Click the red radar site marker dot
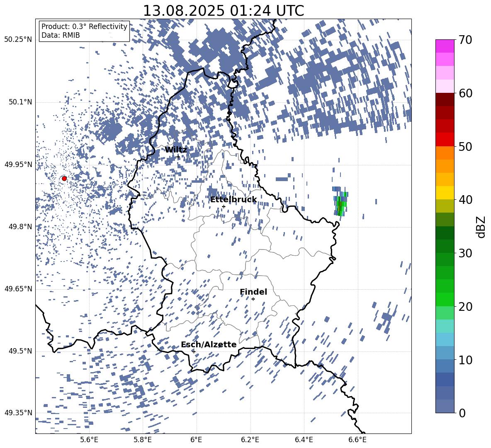 64,178
